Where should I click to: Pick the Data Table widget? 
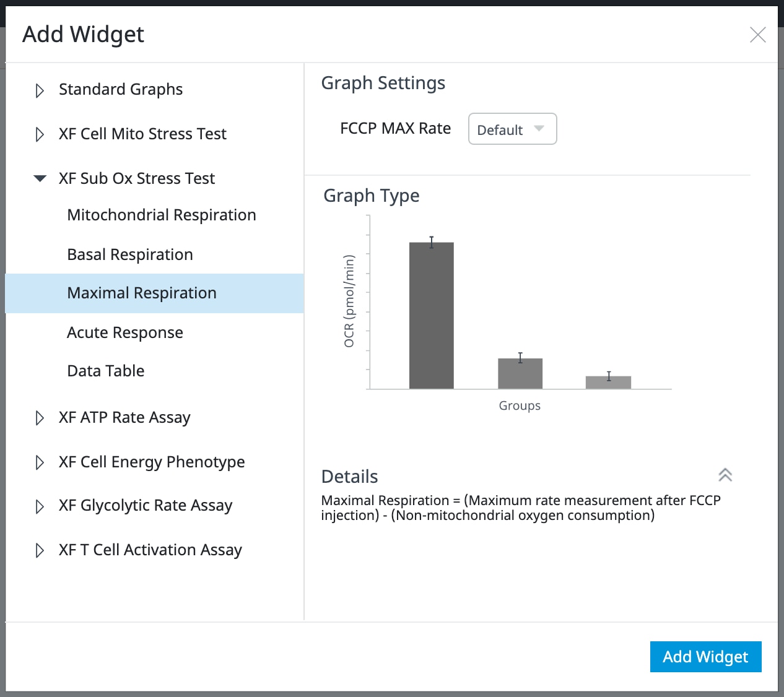click(106, 371)
